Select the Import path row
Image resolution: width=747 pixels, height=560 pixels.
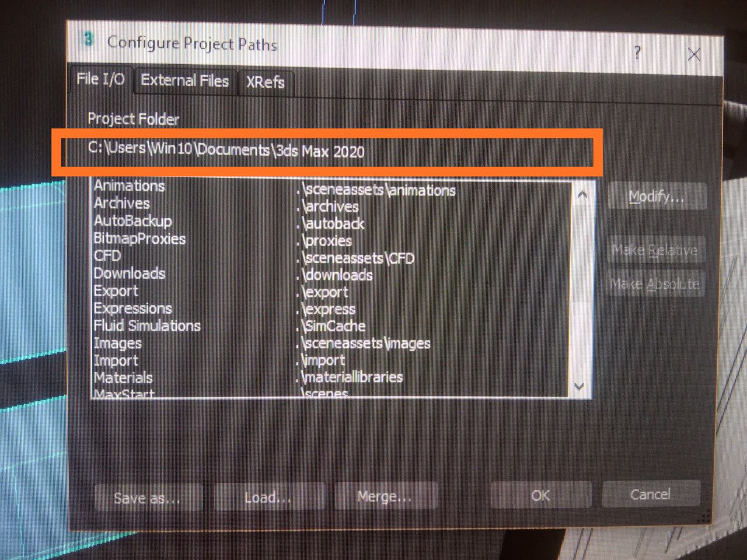click(x=331, y=360)
